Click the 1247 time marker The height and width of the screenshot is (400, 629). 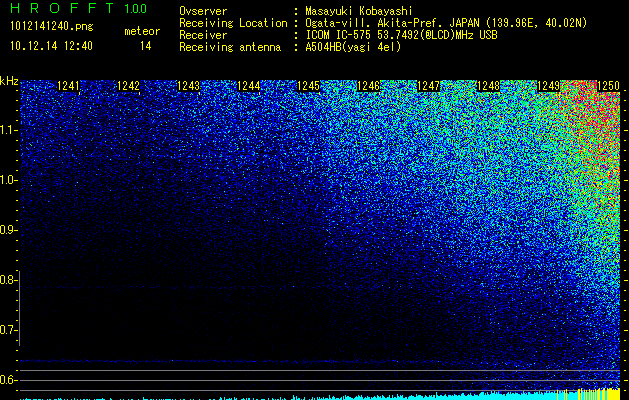tap(428, 86)
